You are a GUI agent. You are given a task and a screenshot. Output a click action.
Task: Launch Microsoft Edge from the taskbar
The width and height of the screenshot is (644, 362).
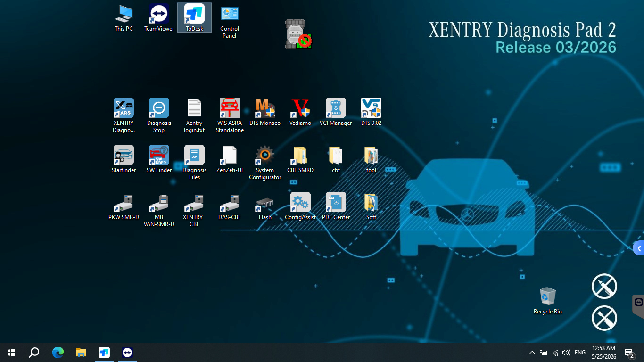point(58,353)
